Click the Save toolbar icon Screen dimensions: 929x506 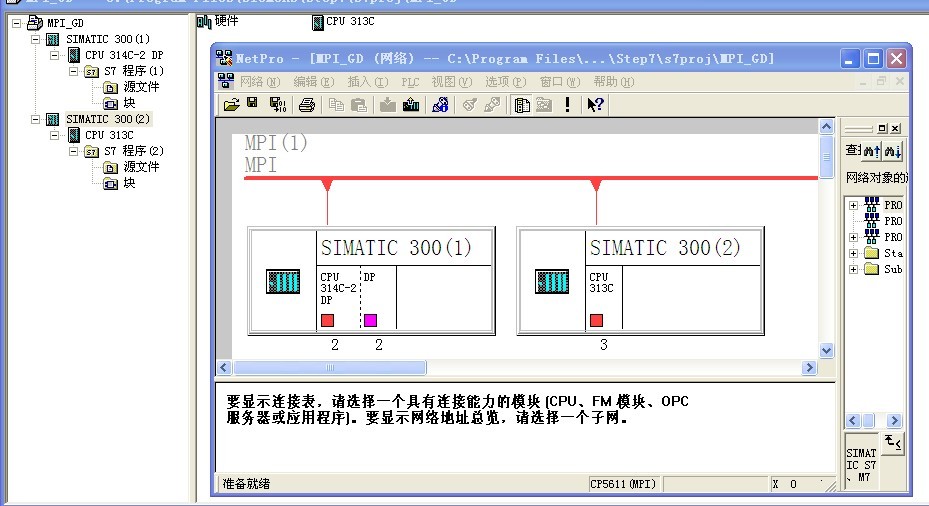pos(252,105)
